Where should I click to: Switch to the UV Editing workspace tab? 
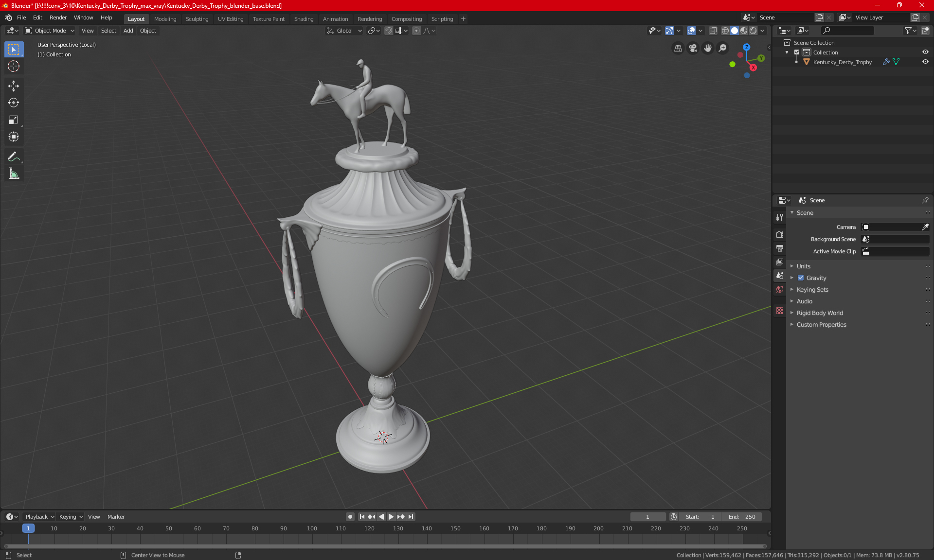click(x=231, y=19)
